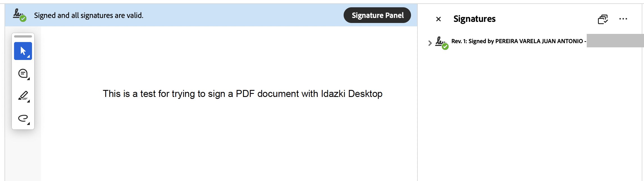Open the selection tool submenu triangle

point(28,57)
